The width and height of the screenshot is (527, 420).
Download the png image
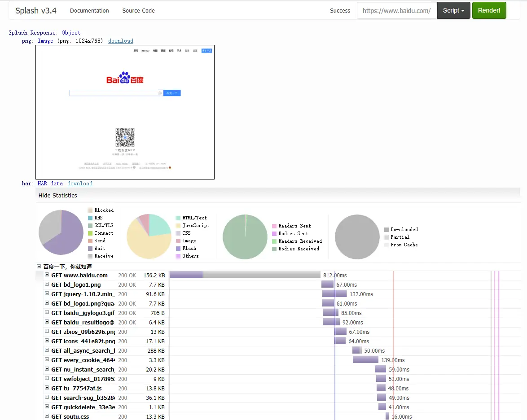point(121,41)
